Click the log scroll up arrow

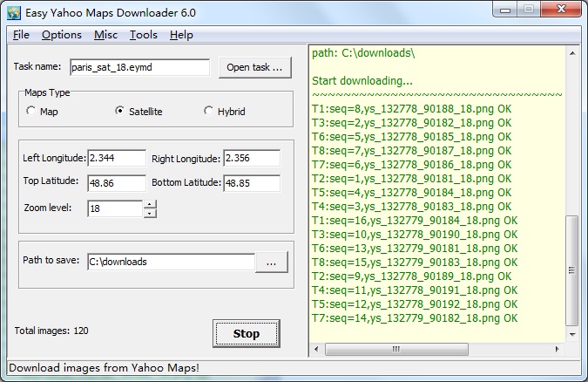572,53
